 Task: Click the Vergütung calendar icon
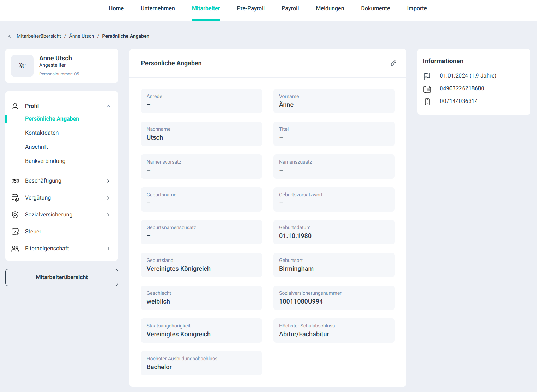(x=15, y=198)
